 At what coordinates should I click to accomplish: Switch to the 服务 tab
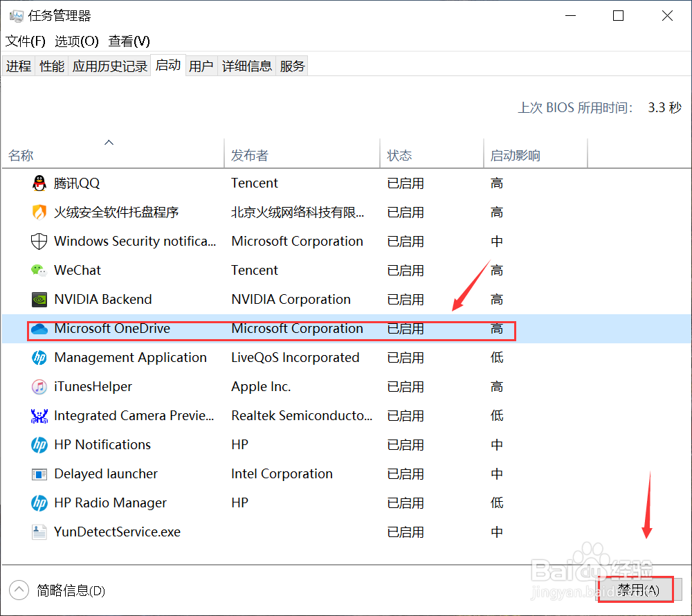coord(291,65)
